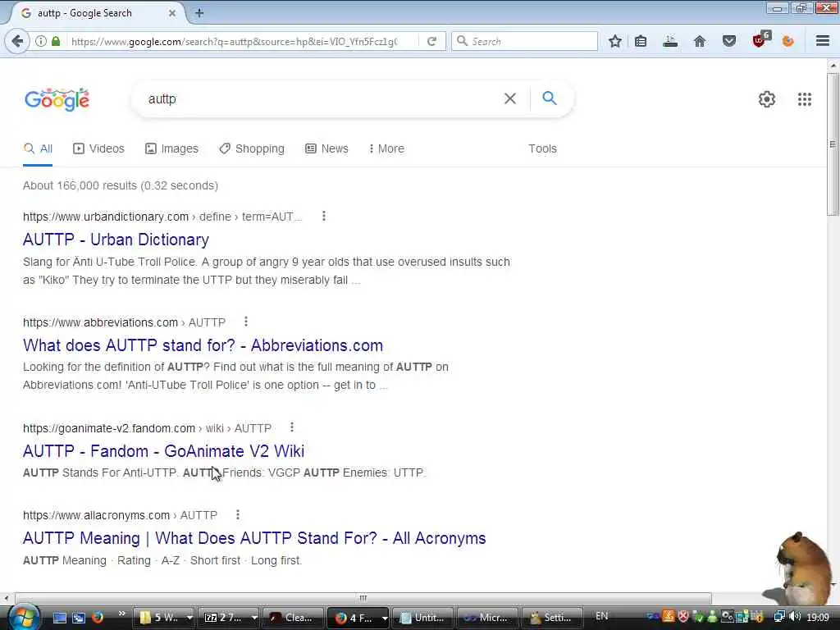Open options for GoAnimate fandom result
840x630 pixels.
(292, 427)
